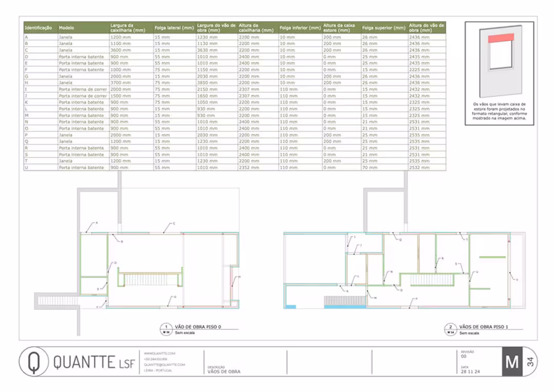
Task: Click the VÃOS DE OBRA PISO 1 title
Action: (x=483, y=327)
